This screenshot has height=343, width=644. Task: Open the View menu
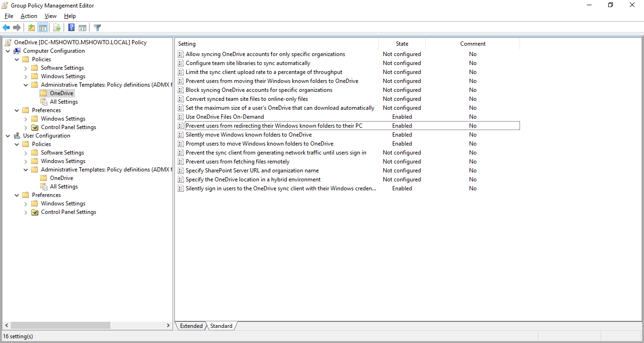50,16
